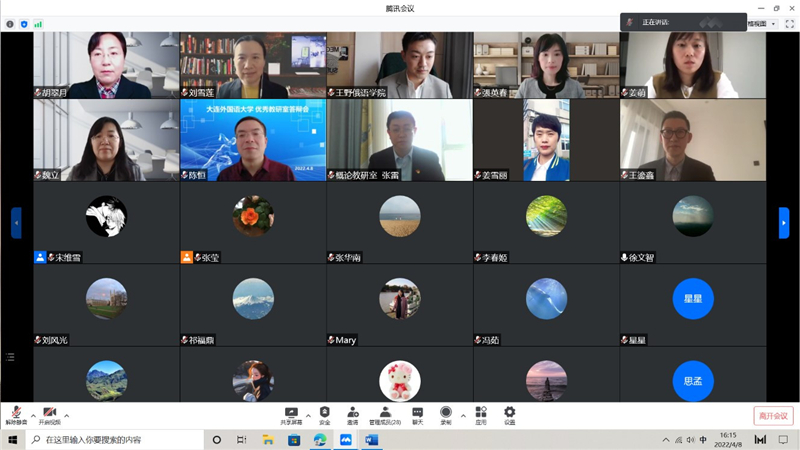Open the manage members panel

(386, 414)
